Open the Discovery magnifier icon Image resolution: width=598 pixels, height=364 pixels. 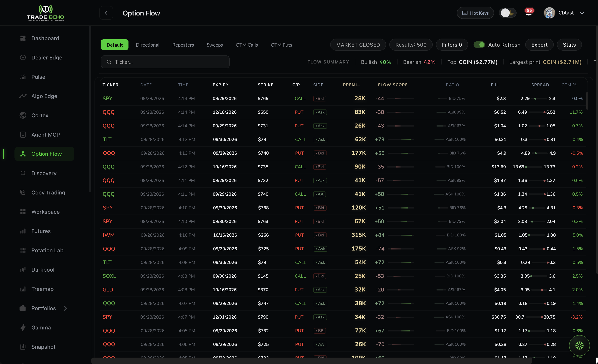(23, 173)
